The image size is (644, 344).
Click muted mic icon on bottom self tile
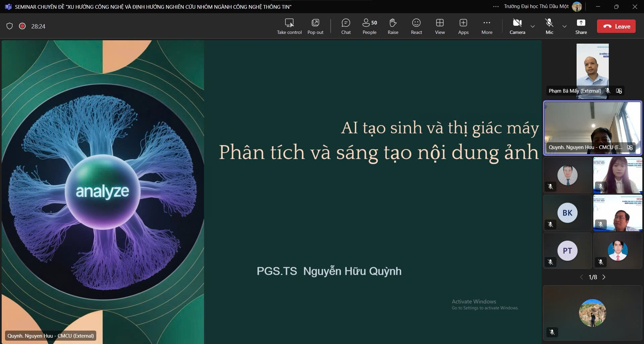552,332
